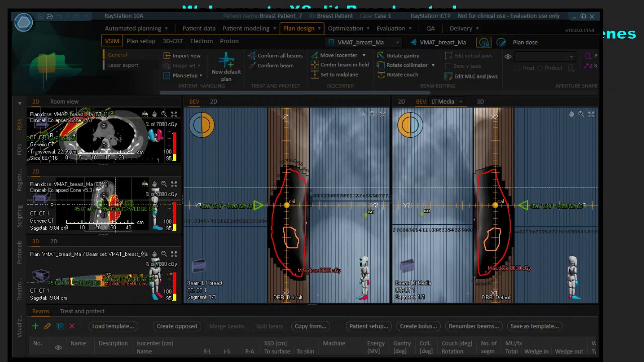Click dose color bar in transversal view

coord(175,146)
